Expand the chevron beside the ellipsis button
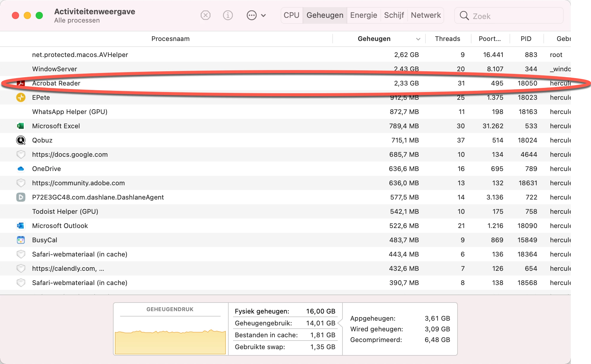 point(263,15)
